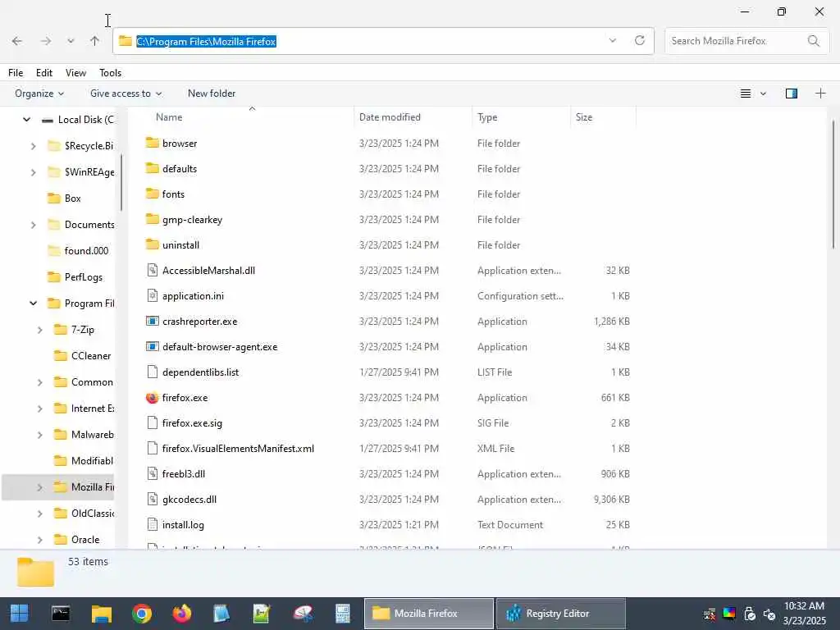
Task: Select crashreporter.exe icon
Action: click(152, 321)
